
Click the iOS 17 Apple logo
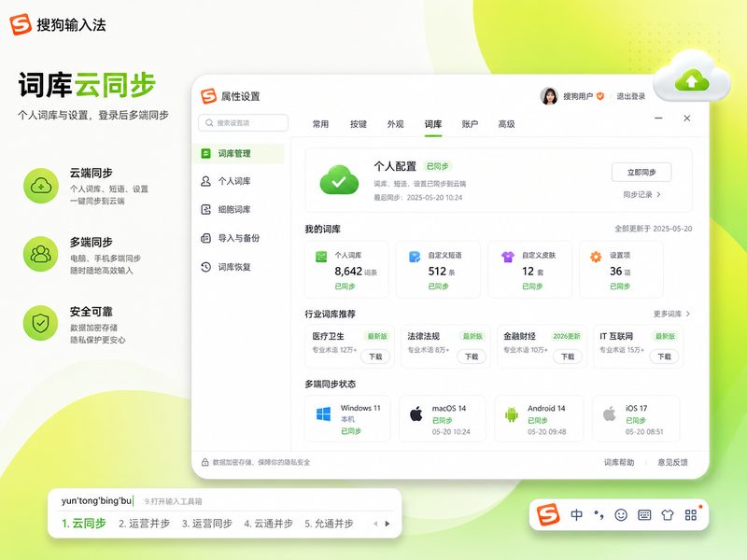610,413
